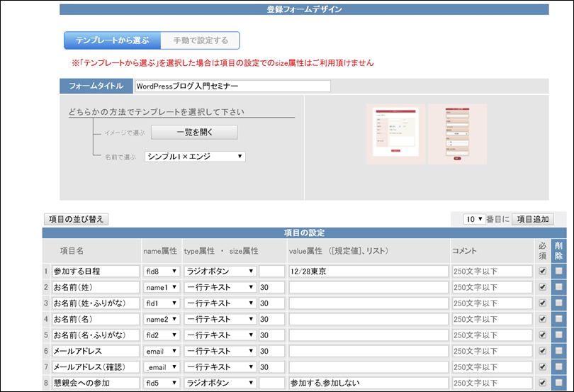The width and height of the screenshot is (574, 392).
Task: Tick delete checkbox for お名前(名・ふりがな) row
Action: pyautogui.click(x=558, y=335)
